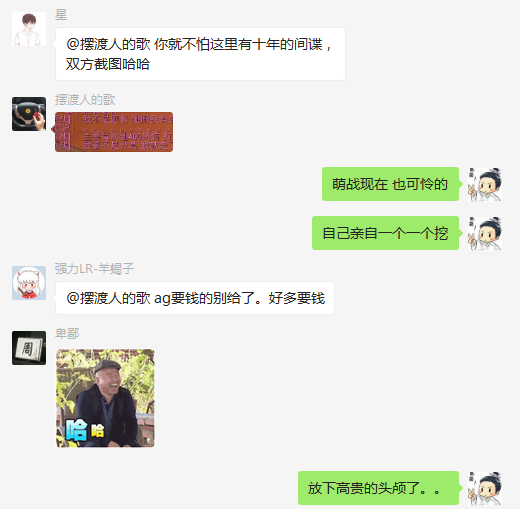Open the red game chat screenshot image
520x509 pixels.
click(x=114, y=132)
